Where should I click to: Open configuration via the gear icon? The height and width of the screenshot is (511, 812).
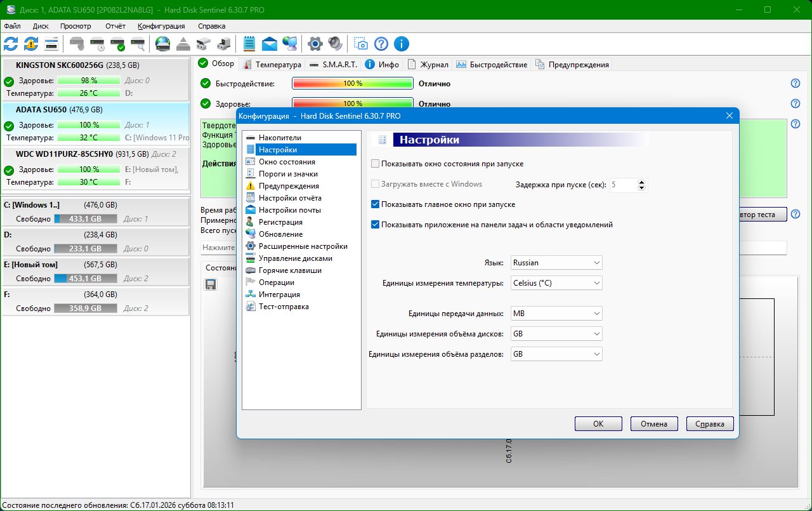tap(315, 44)
